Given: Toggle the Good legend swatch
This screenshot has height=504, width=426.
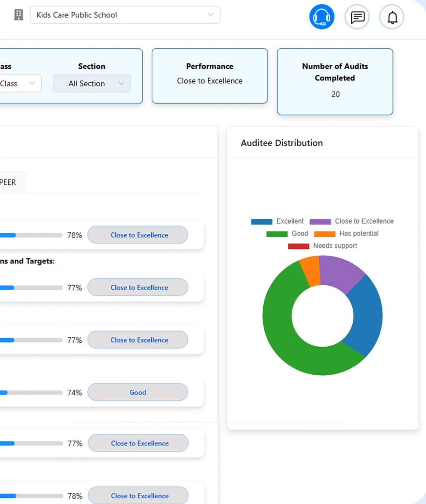Looking at the screenshot, I should (x=277, y=234).
